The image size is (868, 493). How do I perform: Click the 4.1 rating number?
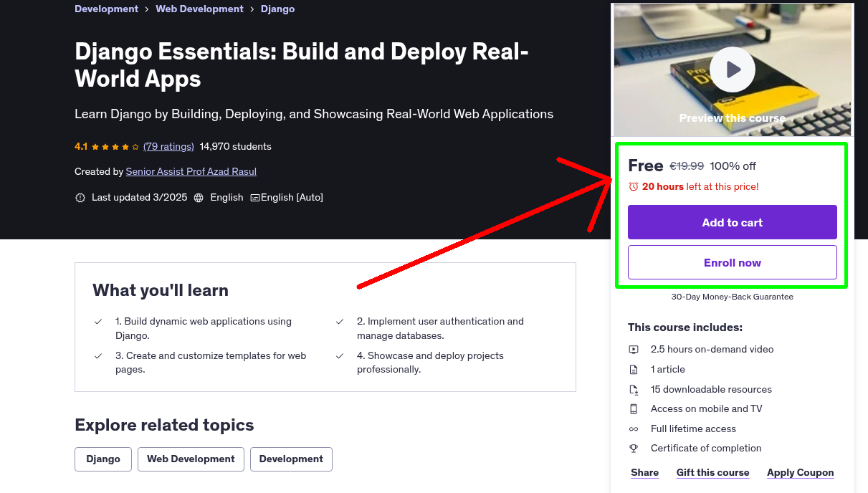click(81, 147)
